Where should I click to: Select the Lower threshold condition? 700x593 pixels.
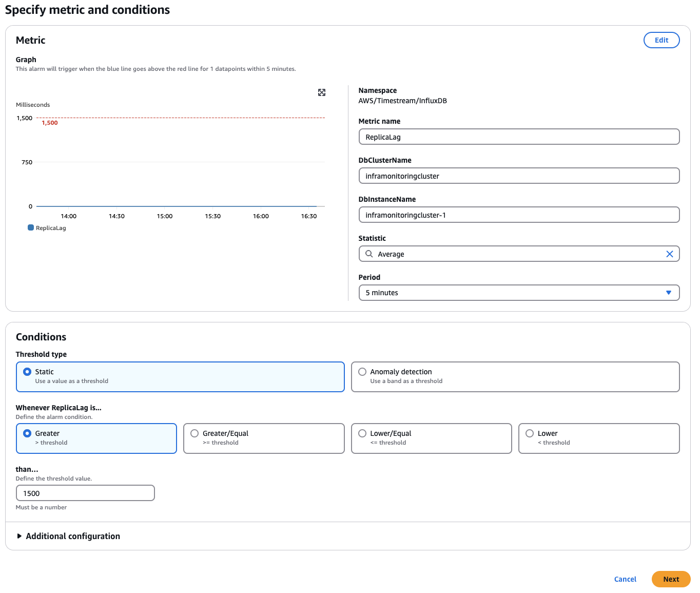click(x=530, y=433)
